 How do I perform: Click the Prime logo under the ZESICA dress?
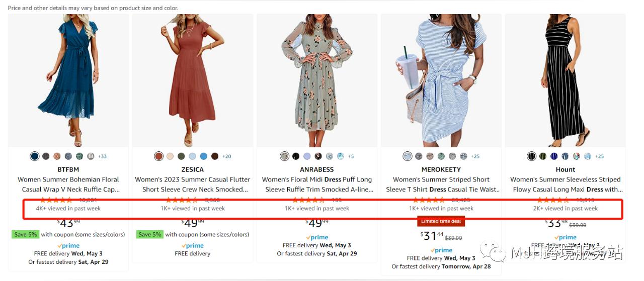pyautogui.click(x=193, y=245)
